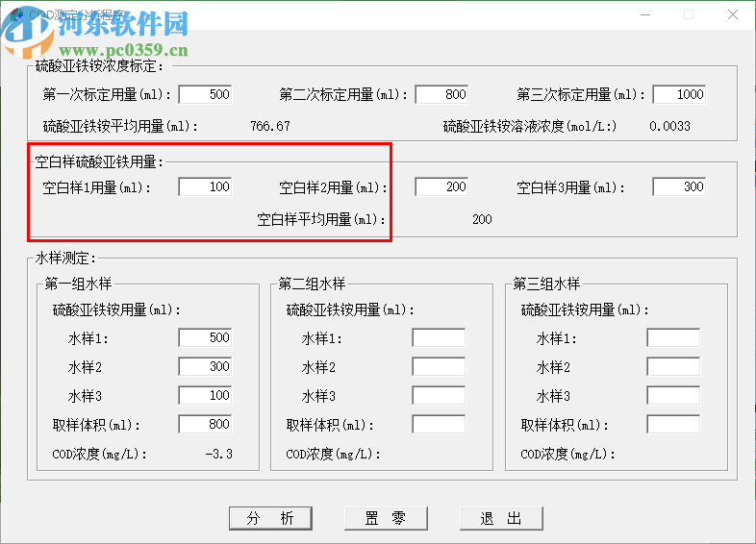Click COD浓度(mg/L) label in 第二组水样
The height and width of the screenshot is (544, 756).
click(333, 454)
